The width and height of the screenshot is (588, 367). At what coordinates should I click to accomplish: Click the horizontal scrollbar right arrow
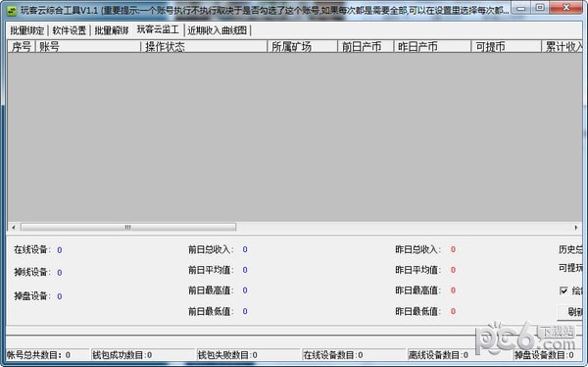point(576,228)
